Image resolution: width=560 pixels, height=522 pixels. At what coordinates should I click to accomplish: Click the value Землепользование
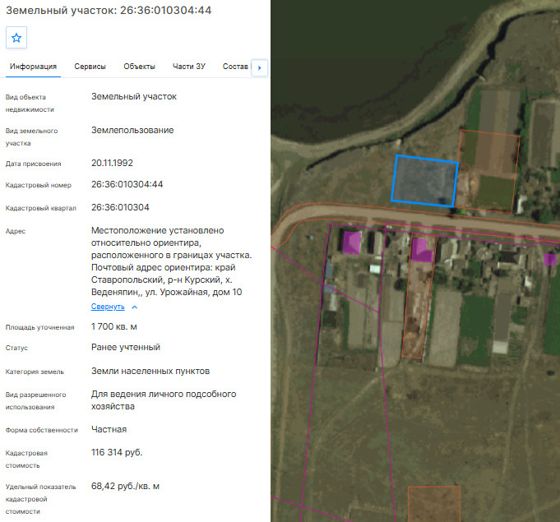(x=132, y=130)
